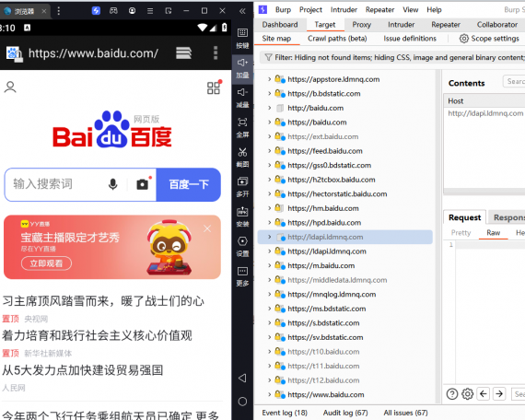Expand https://www.baidu.com tree node
This screenshot has height=420, width=525.
(x=270, y=394)
